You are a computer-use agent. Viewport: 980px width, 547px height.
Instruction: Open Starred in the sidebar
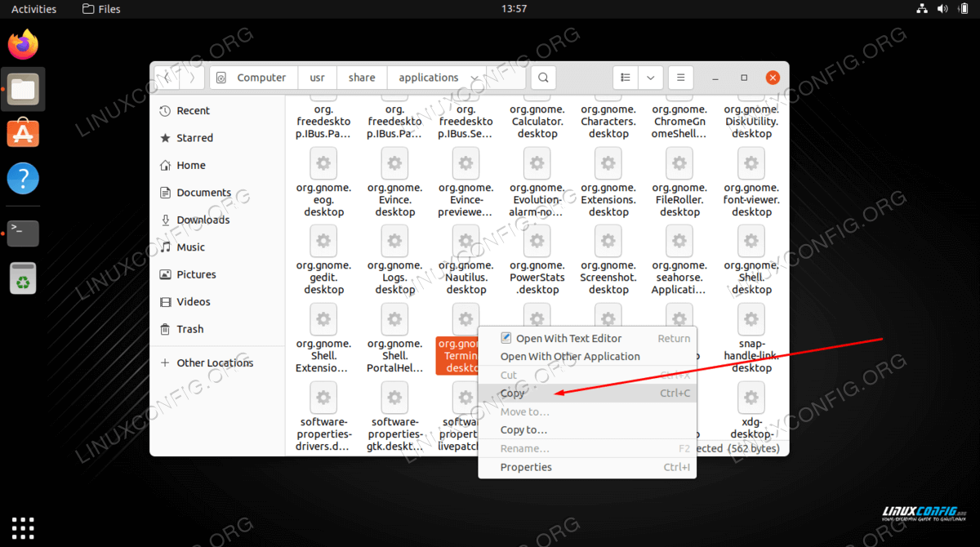(218, 138)
